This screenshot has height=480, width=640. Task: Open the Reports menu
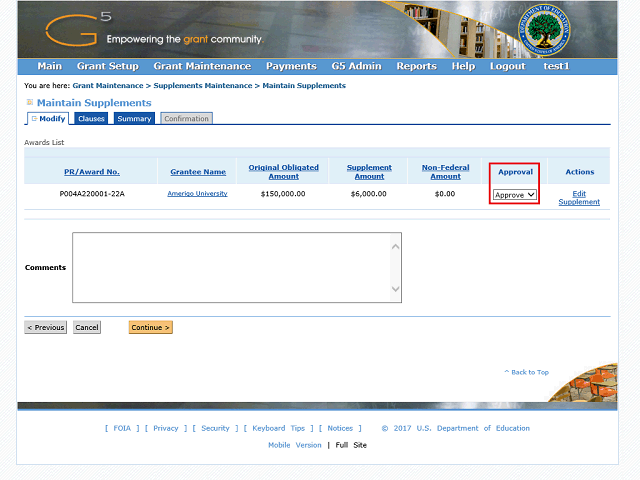pos(416,66)
